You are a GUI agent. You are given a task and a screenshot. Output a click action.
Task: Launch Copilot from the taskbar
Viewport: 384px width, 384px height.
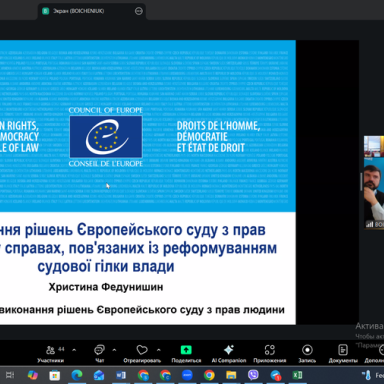tap(33, 375)
